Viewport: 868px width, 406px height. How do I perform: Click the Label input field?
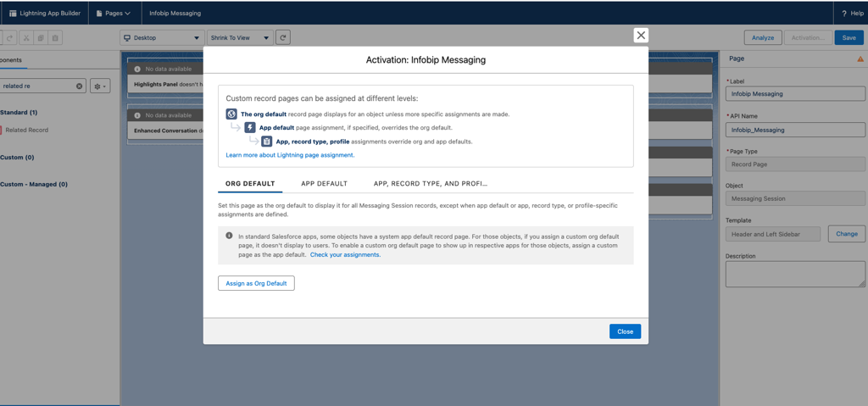pos(795,93)
